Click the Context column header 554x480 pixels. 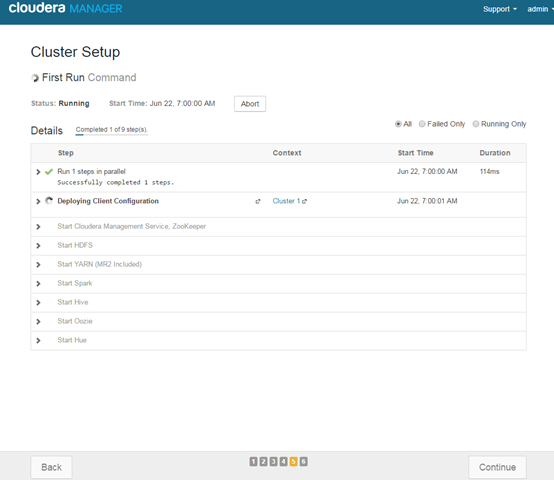(x=287, y=153)
